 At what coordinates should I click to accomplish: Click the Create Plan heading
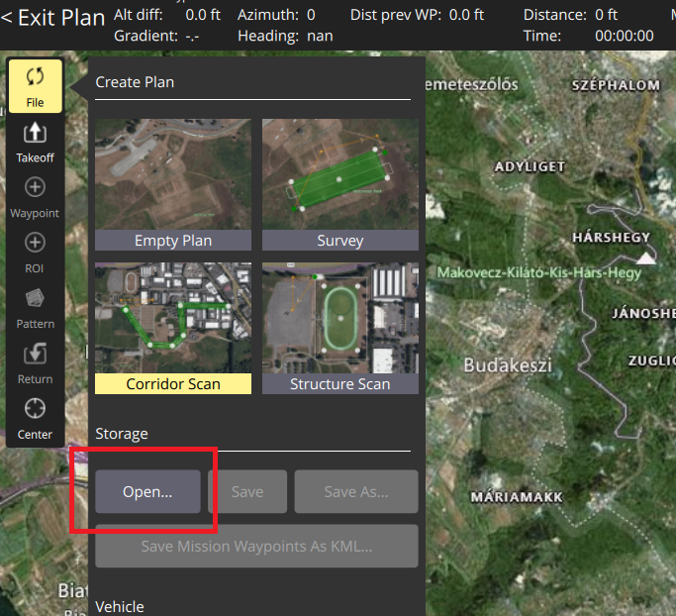[135, 82]
